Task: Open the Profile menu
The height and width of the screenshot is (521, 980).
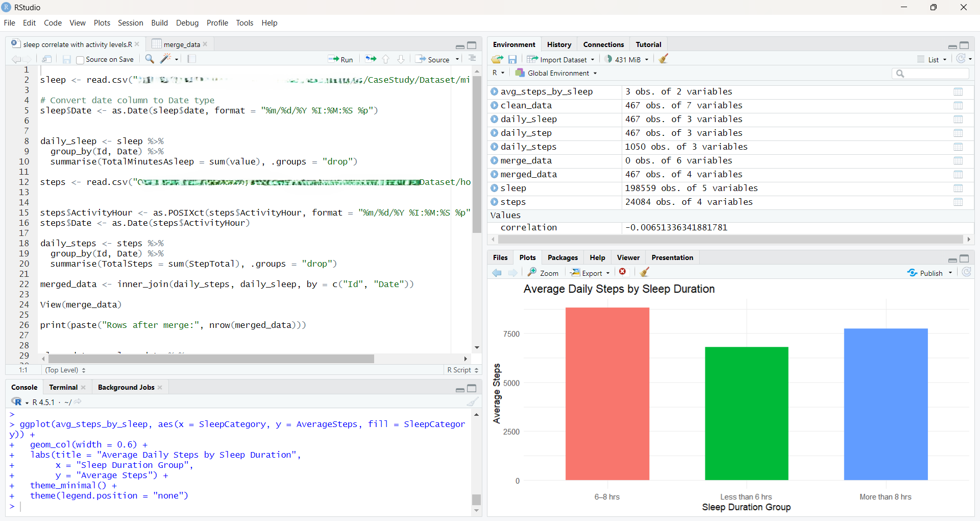Action: tap(217, 23)
